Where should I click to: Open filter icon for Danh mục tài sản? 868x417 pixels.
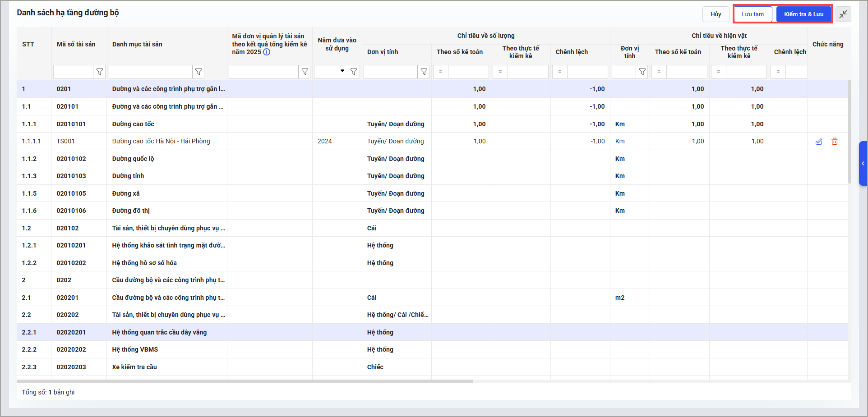pyautogui.click(x=199, y=72)
